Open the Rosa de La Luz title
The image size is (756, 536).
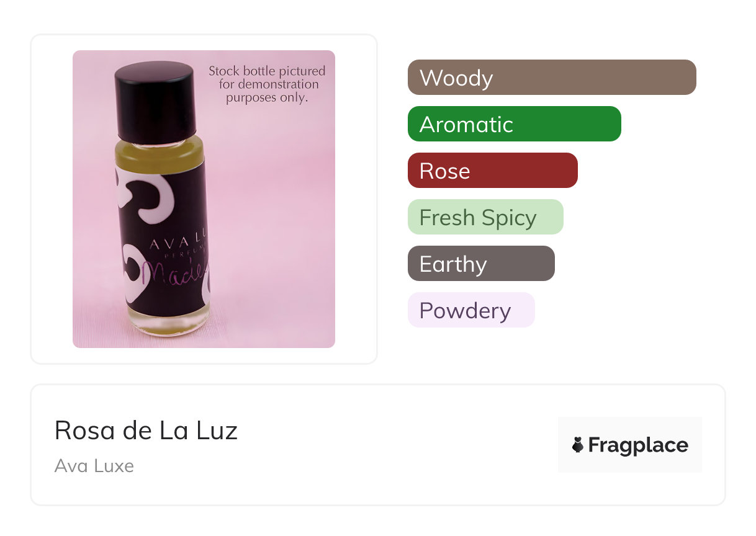coord(146,430)
